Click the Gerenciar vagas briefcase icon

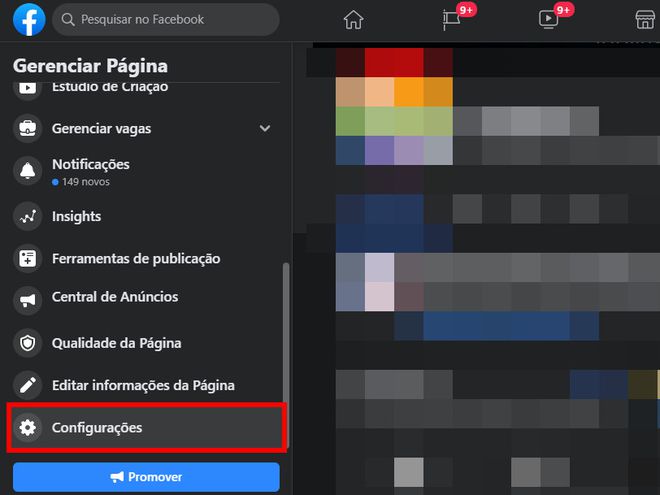tap(27, 128)
